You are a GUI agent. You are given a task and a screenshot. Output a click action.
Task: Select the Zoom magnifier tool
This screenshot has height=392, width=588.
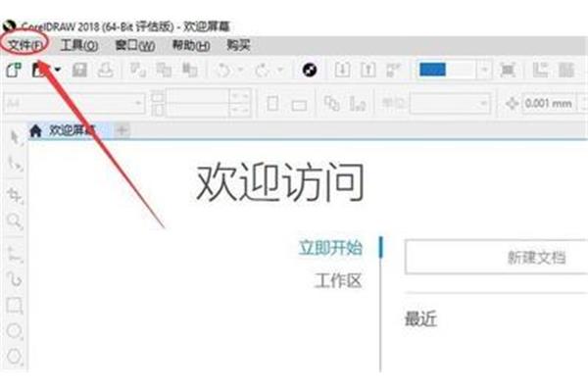(15, 220)
